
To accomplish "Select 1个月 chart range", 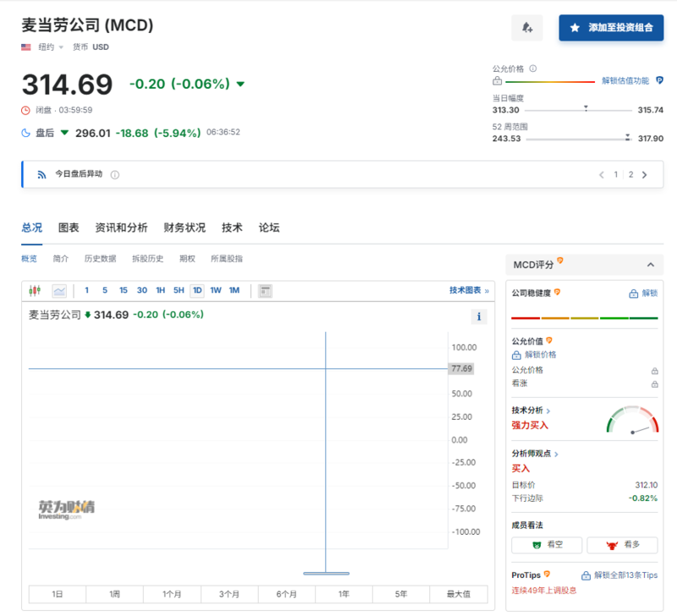I will click(x=172, y=594).
